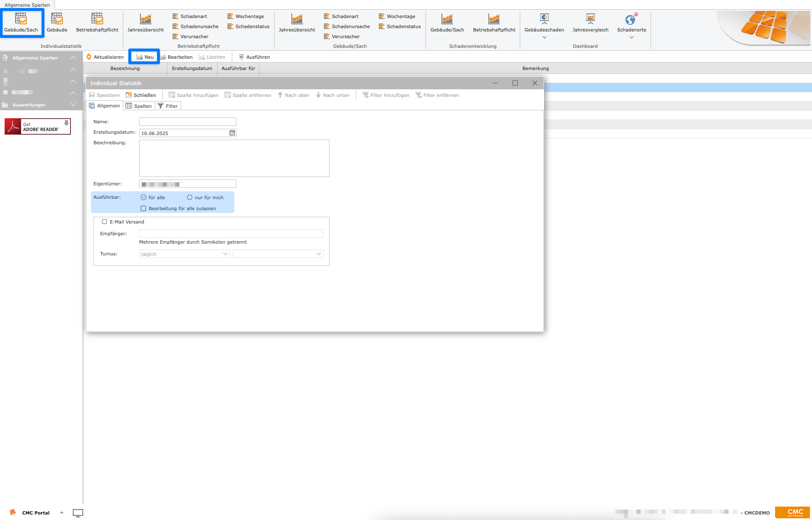
Task: Click the Schließen icon in dialog
Action: (129, 95)
